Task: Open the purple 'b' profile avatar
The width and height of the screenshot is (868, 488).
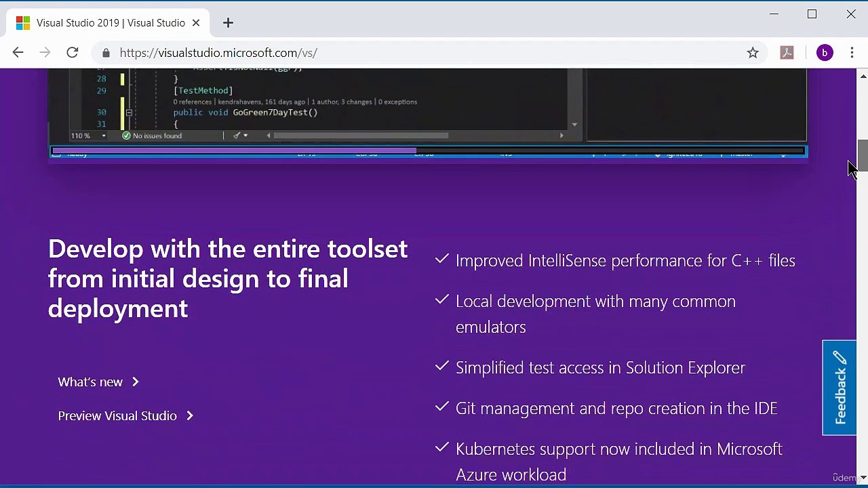Action: click(x=825, y=53)
